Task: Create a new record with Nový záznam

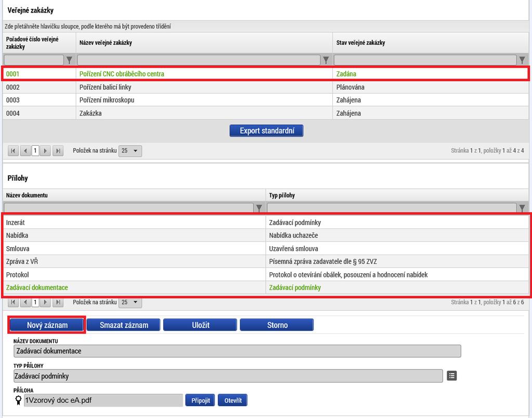Action: [47, 325]
